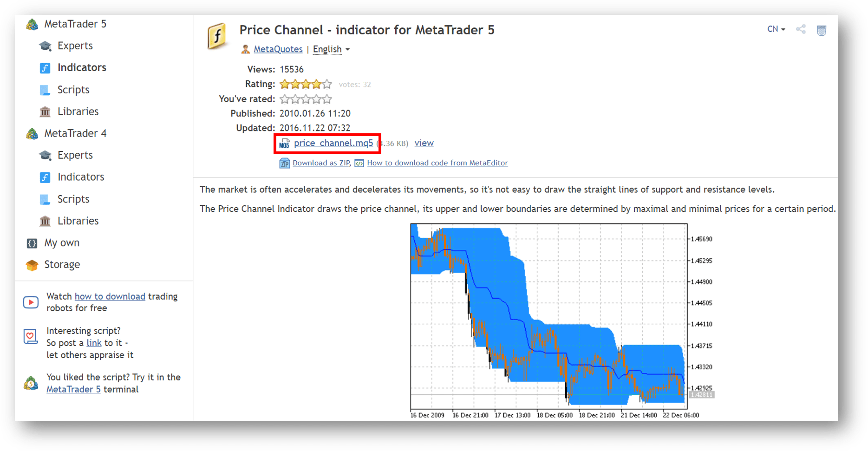Click the link hyperlink under Interesting script
This screenshot has width=868, height=451.
pyautogui.click(x=94, y=343)
